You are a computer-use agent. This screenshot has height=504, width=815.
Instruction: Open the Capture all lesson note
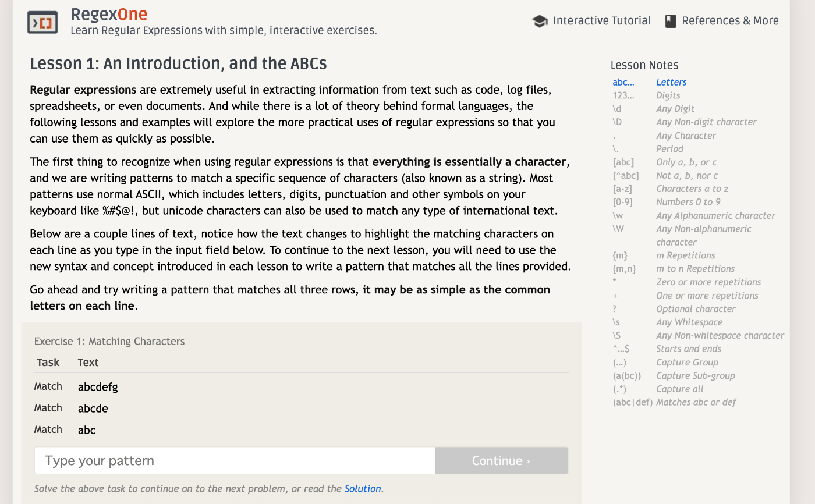[680, 389]
